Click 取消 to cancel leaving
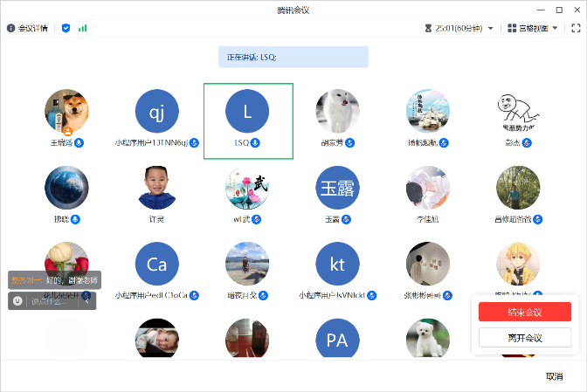587x392 pixels. click(554, 376)
